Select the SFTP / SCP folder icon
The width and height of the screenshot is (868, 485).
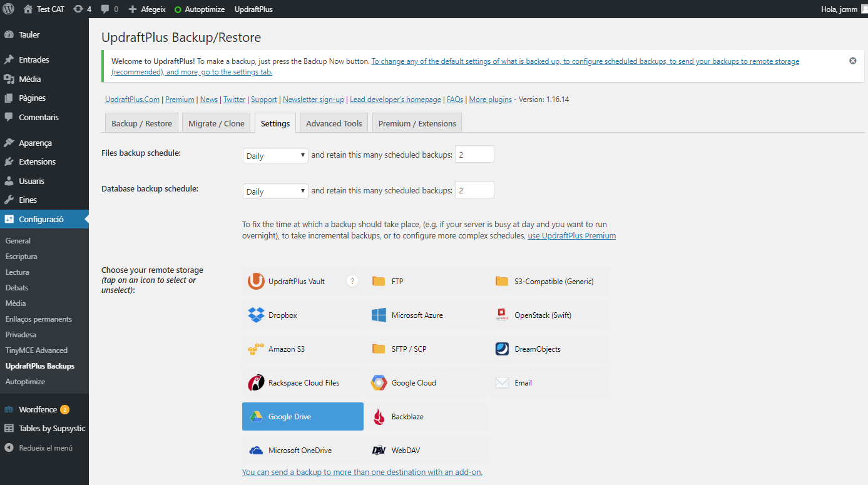[379, 349]
